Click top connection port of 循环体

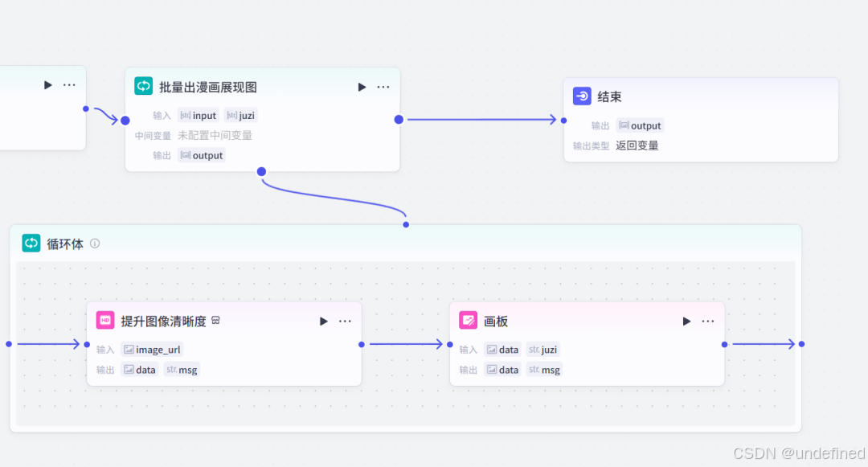click(x=406, y=224)
